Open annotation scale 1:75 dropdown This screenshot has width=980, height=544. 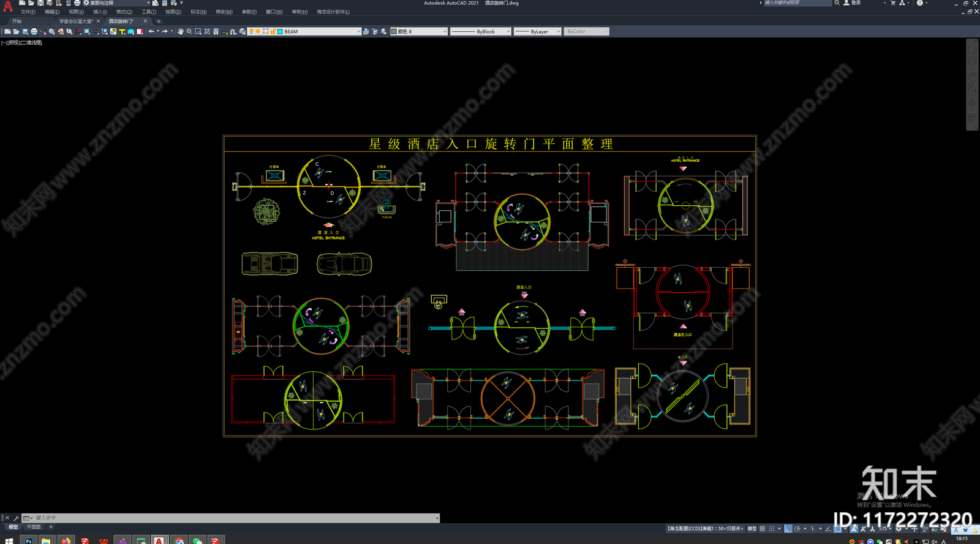pyautogui.click(x=885, y=529)
